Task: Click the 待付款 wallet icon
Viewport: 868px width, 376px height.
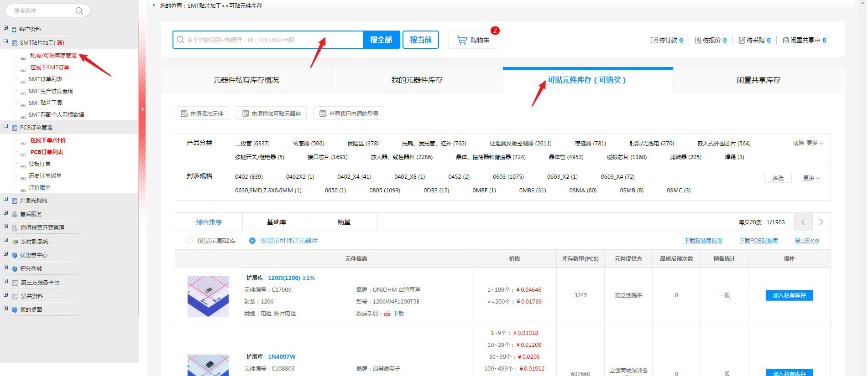Action: [654, 40]
